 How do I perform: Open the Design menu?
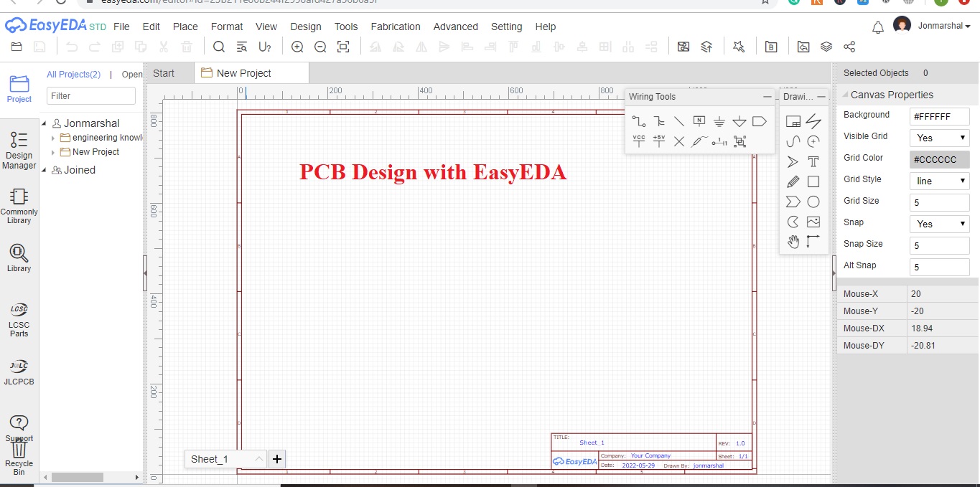click(306, 27)
